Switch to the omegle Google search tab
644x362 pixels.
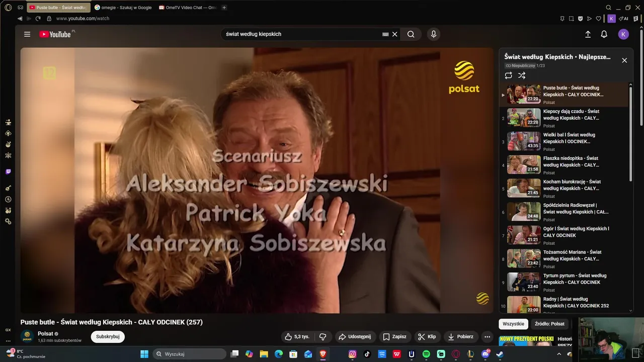[123, 8]
